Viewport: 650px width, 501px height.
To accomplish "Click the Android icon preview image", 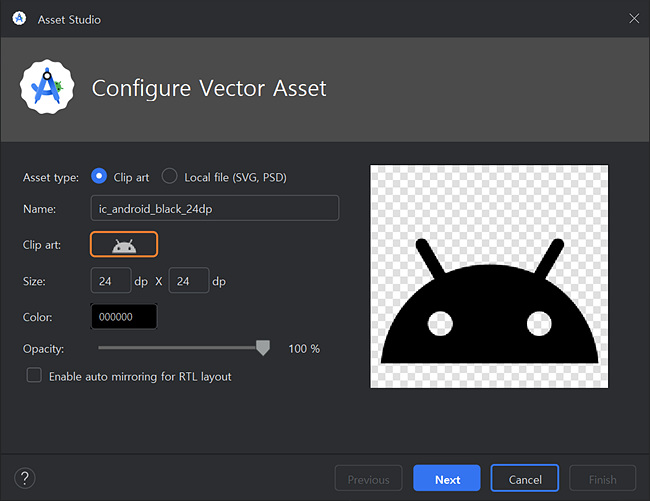I will click(489, 276).
